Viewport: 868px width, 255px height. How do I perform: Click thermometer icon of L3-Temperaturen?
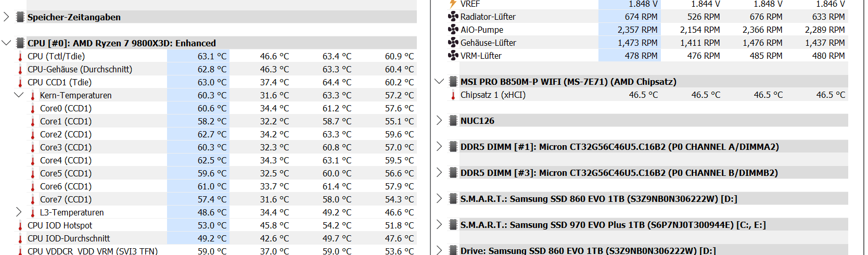[33, 212]
